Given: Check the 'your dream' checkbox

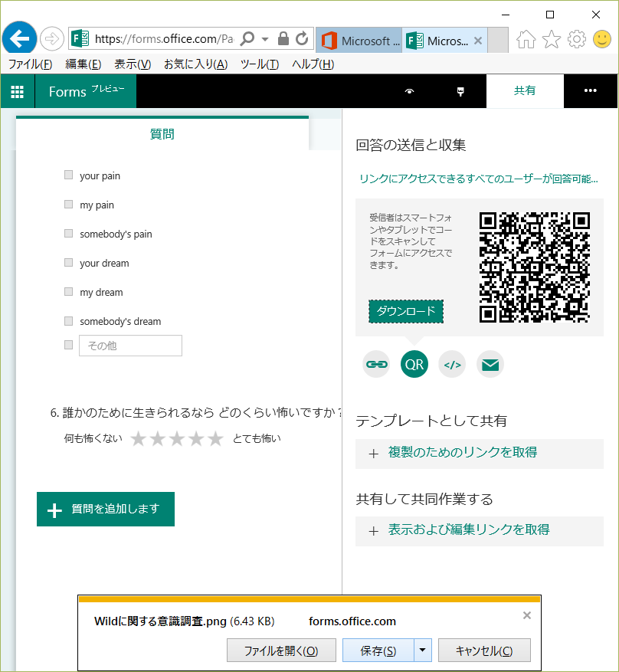Looking at the screenshot, I should 68,262.
